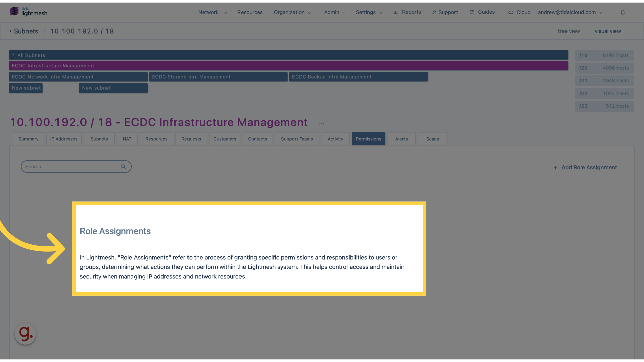Toggle the All Subnets expander

pyautogui.click(x=13, y=55)
